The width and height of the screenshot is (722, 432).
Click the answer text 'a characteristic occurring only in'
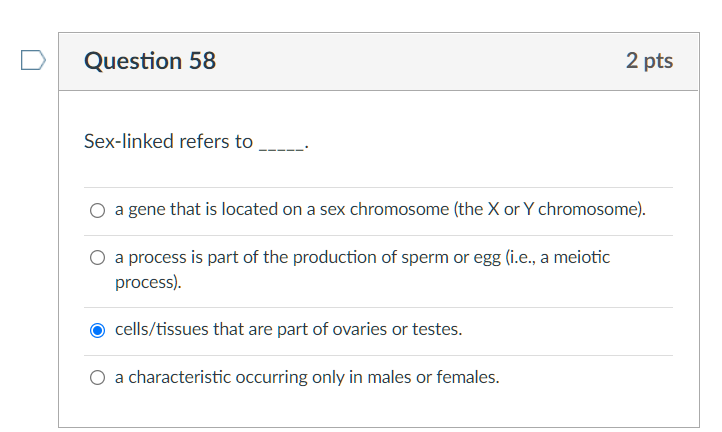[230, 378]
